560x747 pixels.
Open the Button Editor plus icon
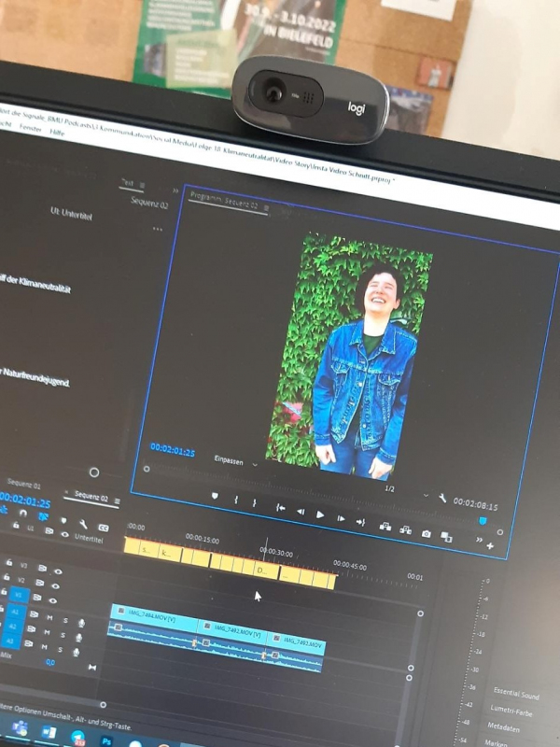click(x=490, y=546)
